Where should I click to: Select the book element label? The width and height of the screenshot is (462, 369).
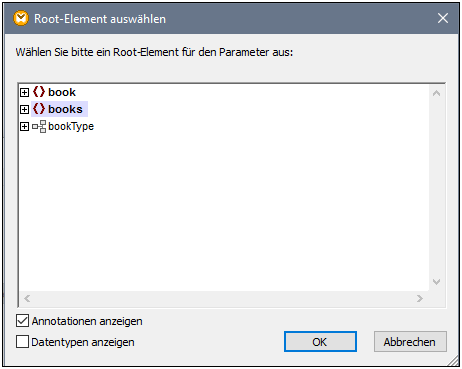(x=62, y=92)
